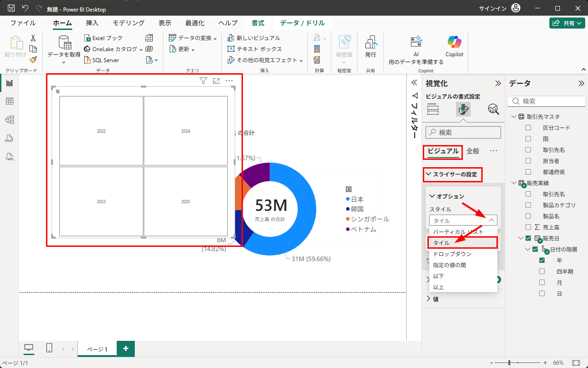This screenshot has height=368, width=588.
Task: Switch to desktop layout icon
Action: (x=29, y=348)
